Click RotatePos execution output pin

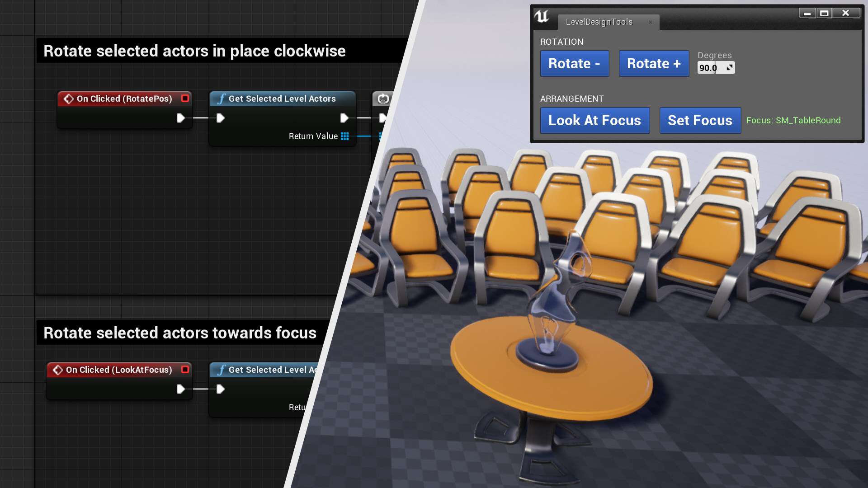180,118
